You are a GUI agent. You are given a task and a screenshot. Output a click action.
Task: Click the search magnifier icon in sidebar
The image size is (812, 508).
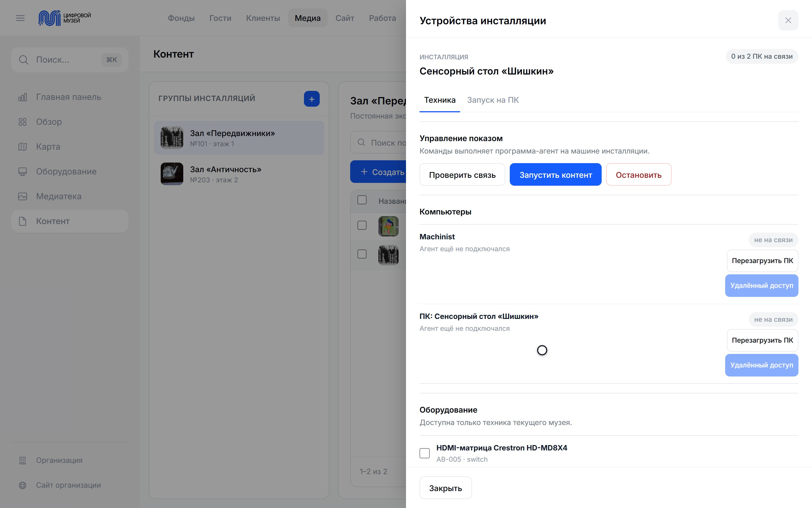(23, 60)
